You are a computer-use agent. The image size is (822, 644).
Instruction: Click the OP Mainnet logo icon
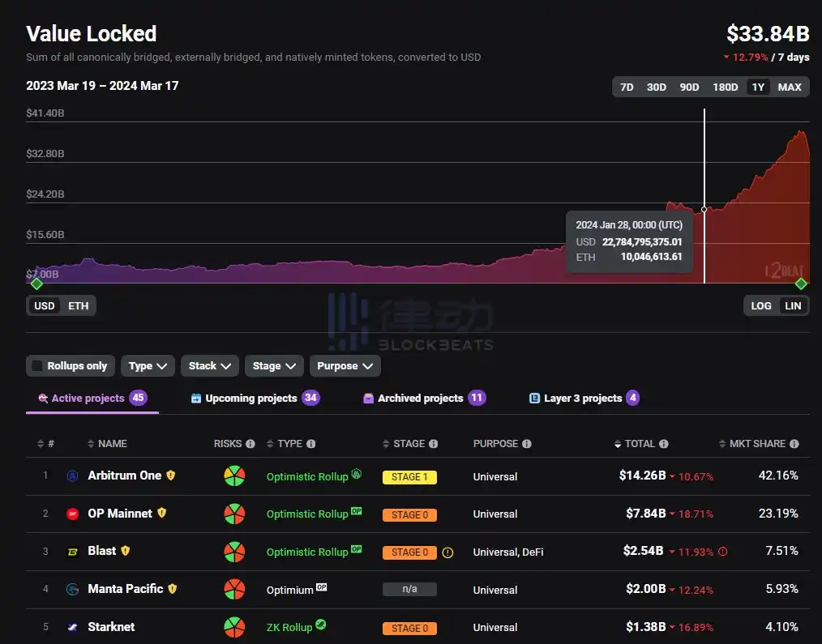tap(72, 514)
